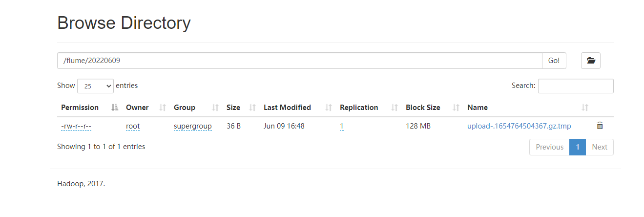Click the Replication column sort icon

coord(395,108)
